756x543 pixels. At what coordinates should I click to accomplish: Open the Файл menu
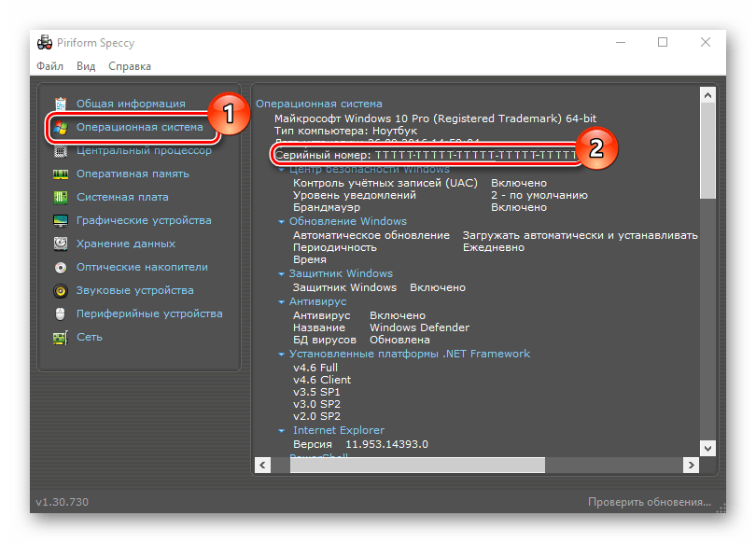(x=49, y=65)
